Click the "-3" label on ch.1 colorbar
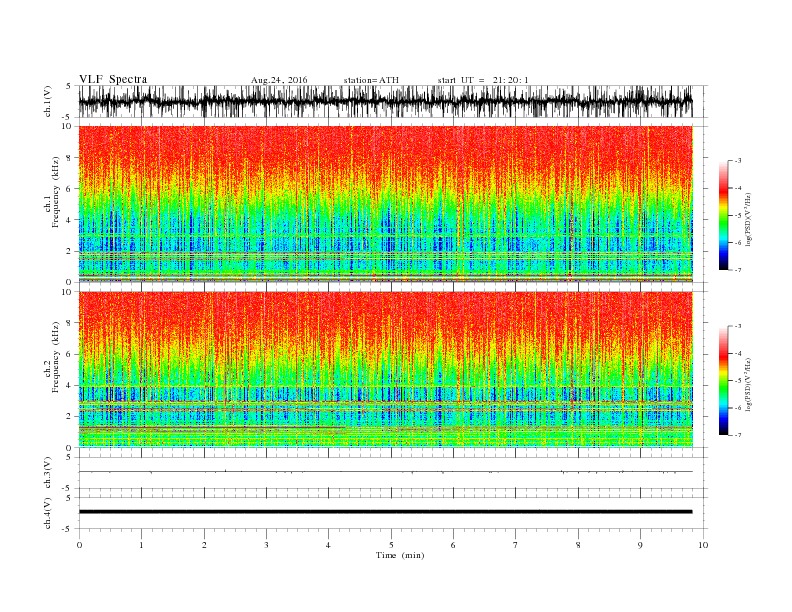The height and width of the screenshot is (612, 792). (x=738, y=161)
